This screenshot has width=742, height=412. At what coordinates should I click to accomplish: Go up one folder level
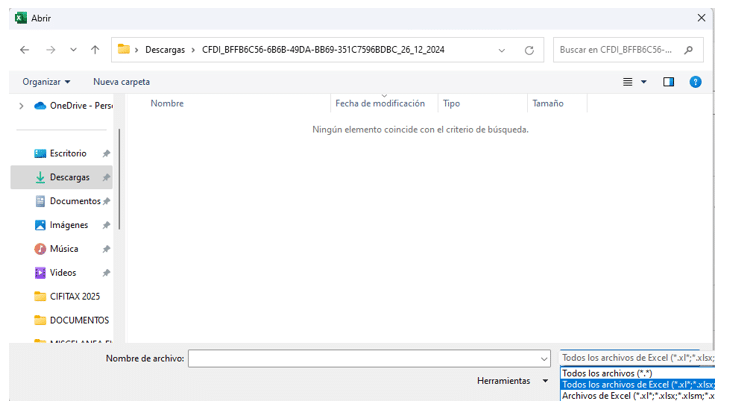(x=95, y=49)
